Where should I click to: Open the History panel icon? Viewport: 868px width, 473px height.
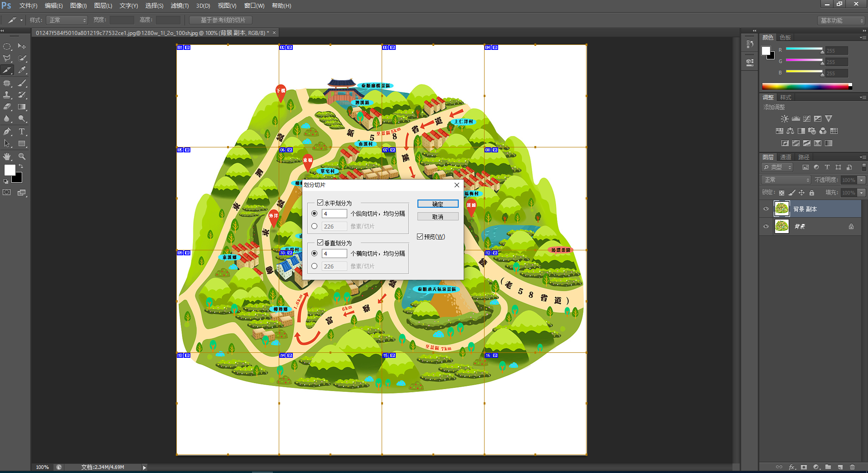(750, 44)
